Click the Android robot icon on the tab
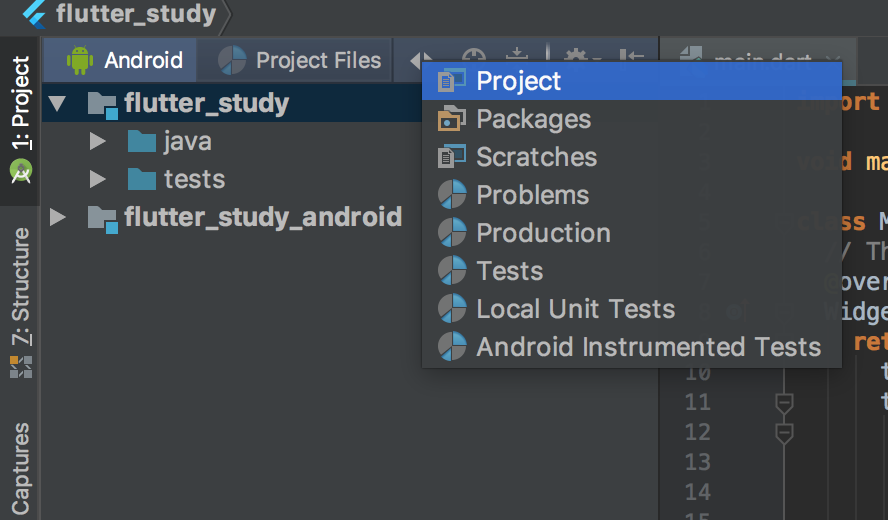This screenshot has height=520, width=888. [80, 60]
